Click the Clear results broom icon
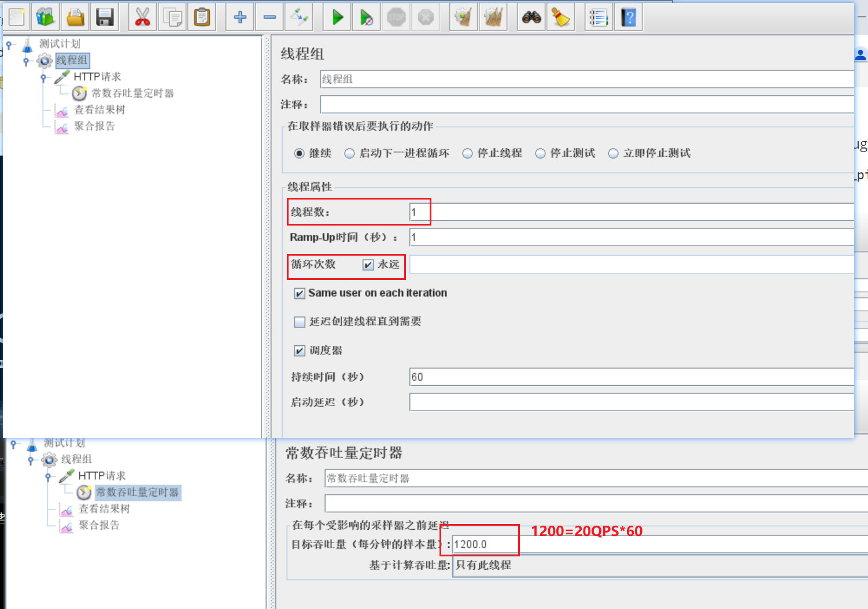 (463, 17)
